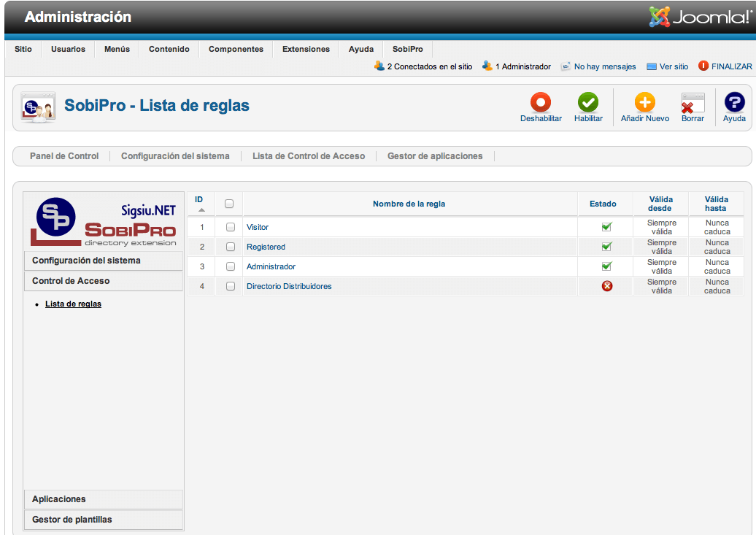Go to the Panel de Control tab
The width and height of the screenshot is (756, 535).
pyautogui.click(x=64, y=156)
